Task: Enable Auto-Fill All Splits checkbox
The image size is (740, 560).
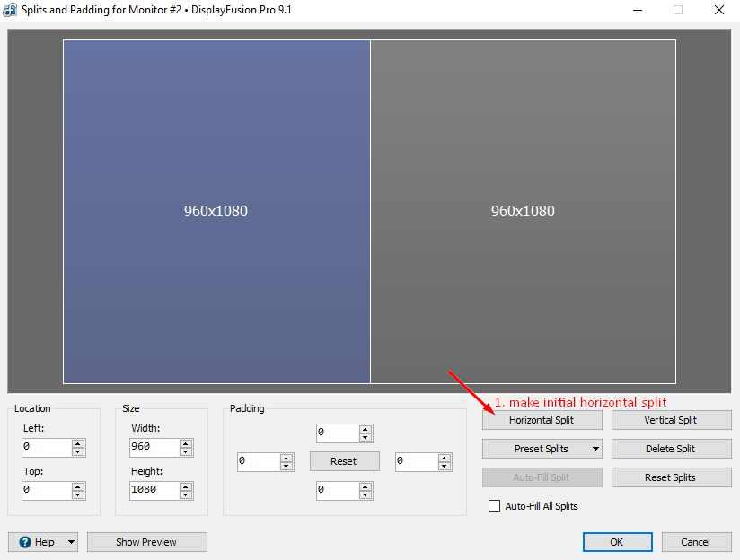Action: [x=494, y=506]
